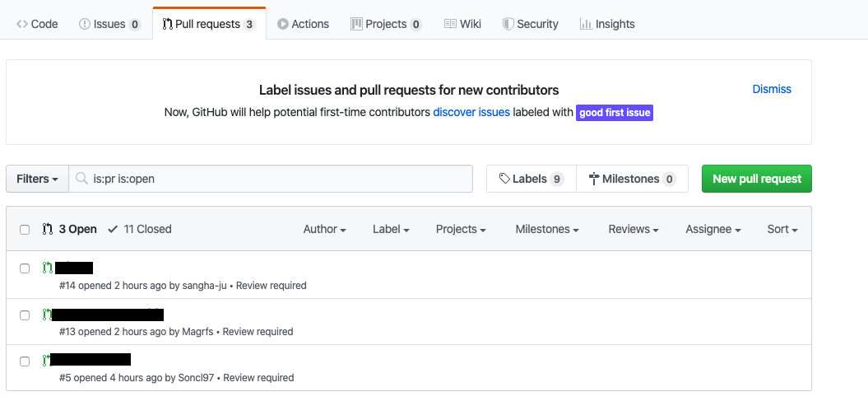Click the Security shield icon
This screenshot has height=415, width=868.
coord(508,24)
